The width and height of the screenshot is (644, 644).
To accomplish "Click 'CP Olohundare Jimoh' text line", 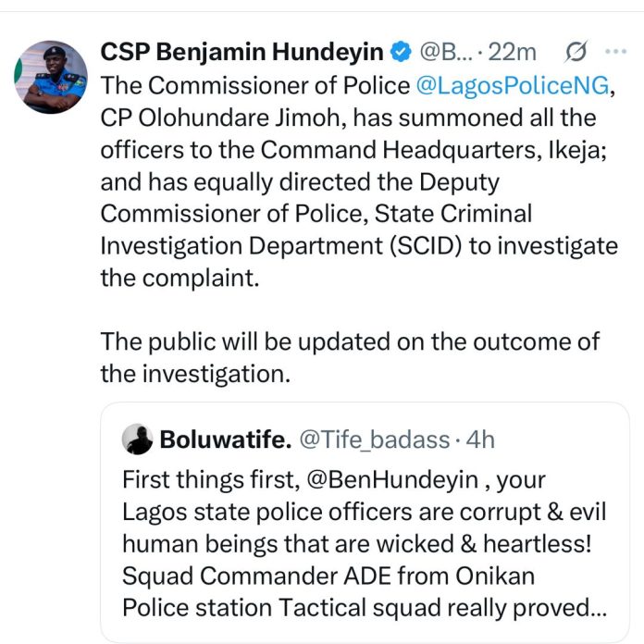I will coord(348,118).
